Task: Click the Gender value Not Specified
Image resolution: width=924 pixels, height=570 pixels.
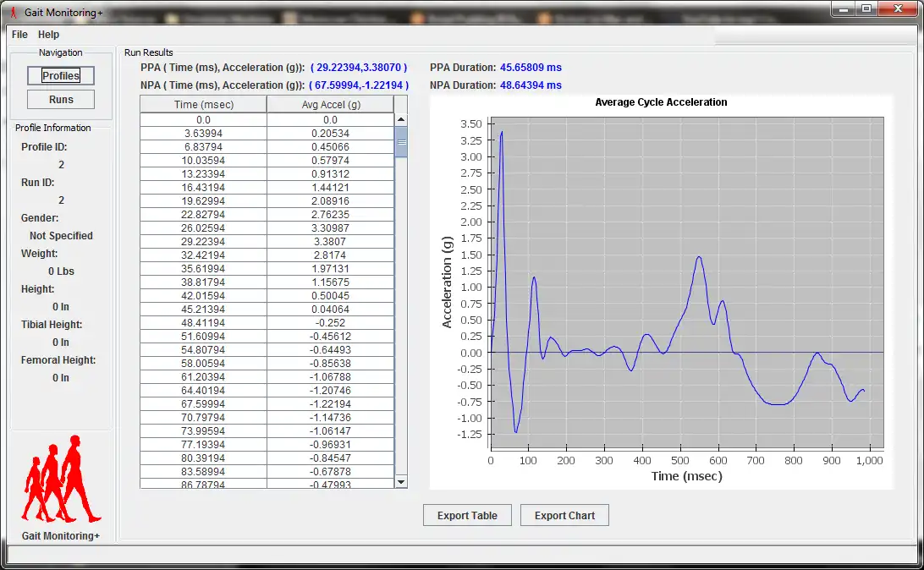Action: [x=61, y=236]
